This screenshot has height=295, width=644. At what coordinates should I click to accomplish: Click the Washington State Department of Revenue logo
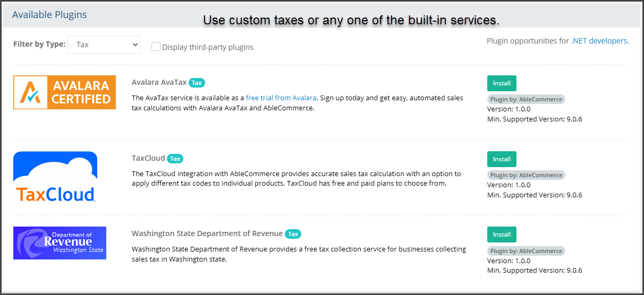pos(60,243)
